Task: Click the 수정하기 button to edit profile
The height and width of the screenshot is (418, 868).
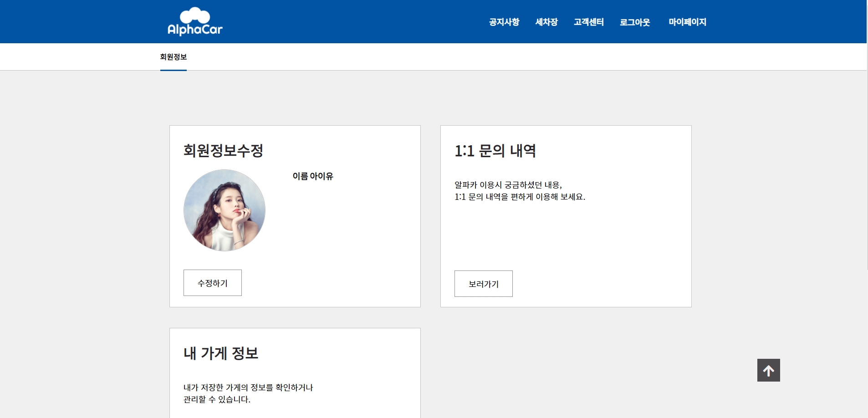Action: (x=212, y=282)
